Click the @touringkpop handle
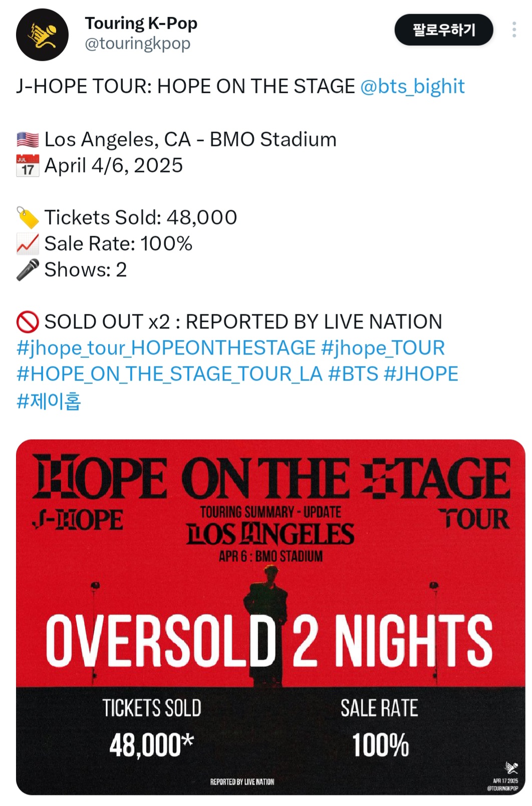Screen dimensions: 532x806 138,44
